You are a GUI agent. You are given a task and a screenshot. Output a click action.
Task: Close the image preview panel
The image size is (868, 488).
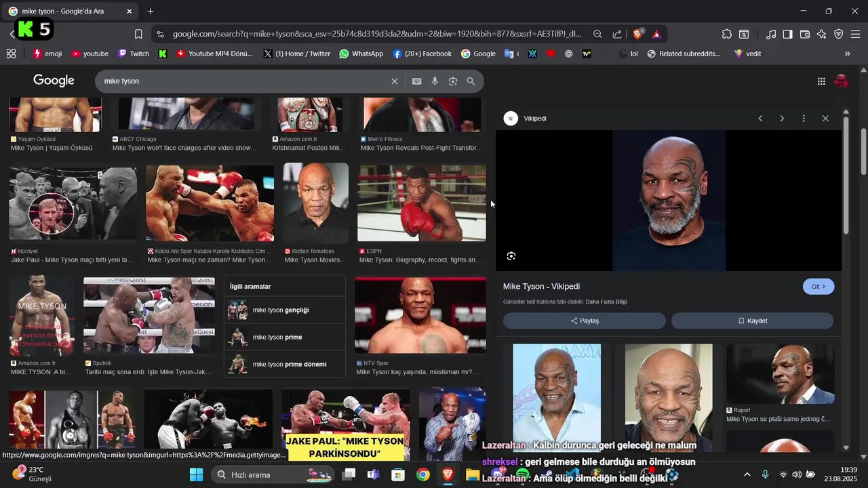tap(825, 119)
